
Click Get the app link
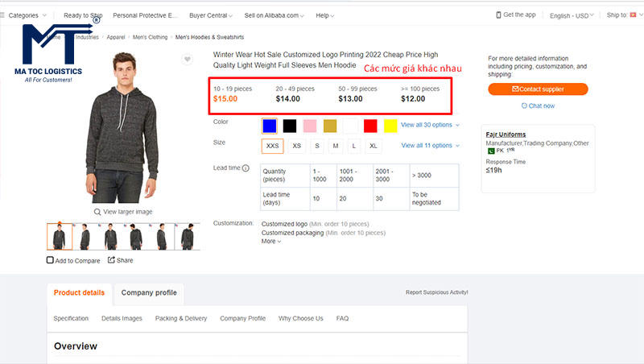[x=516, y=14]
